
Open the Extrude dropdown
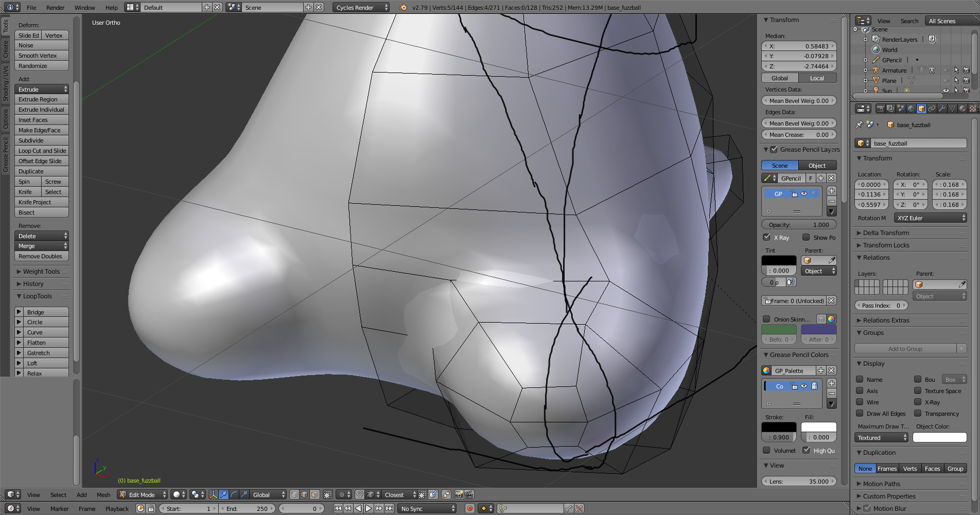pyautogui.click(x=42, y=89)
